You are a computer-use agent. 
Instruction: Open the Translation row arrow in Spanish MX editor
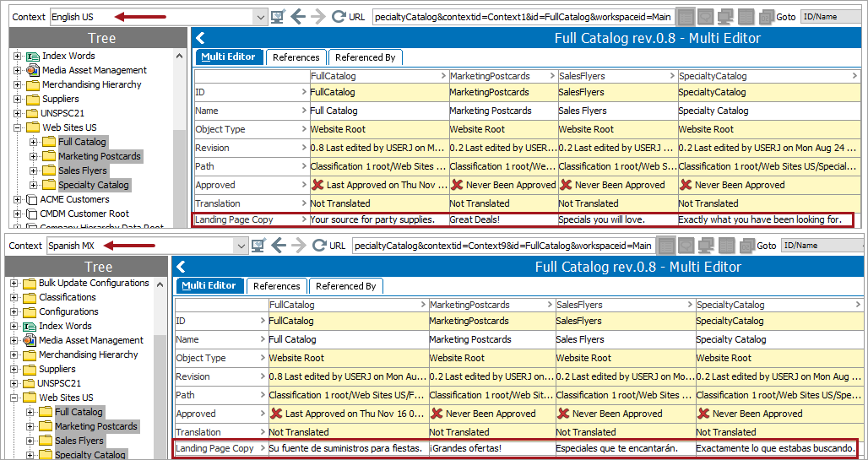click(263, 432)
